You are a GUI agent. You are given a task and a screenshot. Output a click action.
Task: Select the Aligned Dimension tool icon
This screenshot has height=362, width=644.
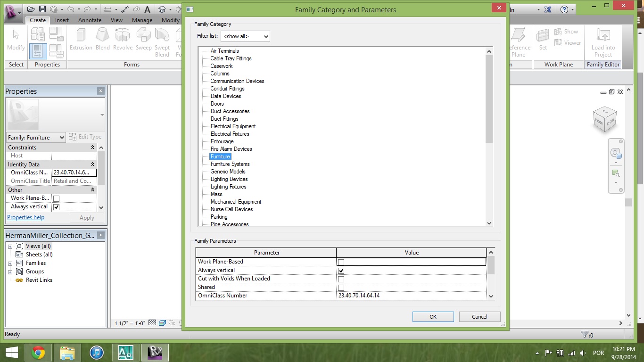pyautogui.click(x=124, y=9)
